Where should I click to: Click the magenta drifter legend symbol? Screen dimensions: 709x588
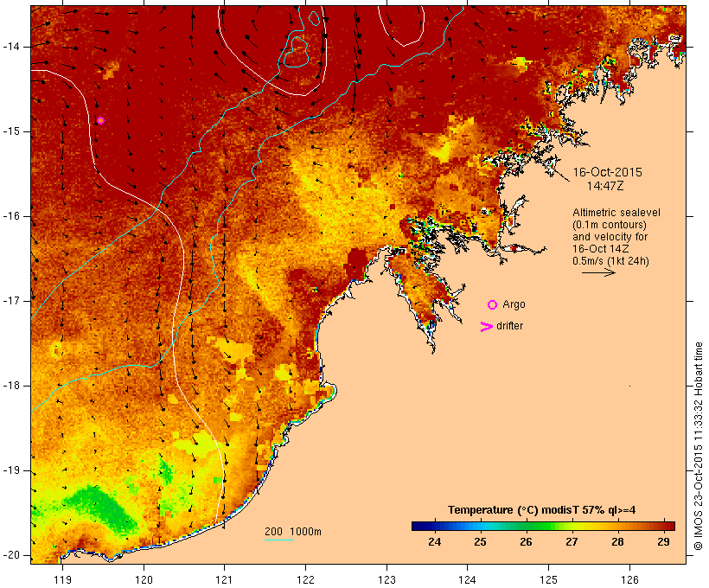(x=487, y=327)
